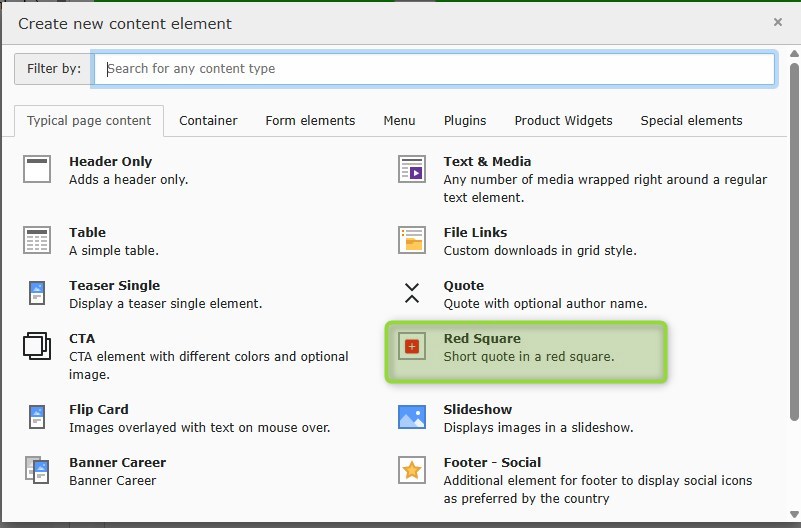This screenshot has width=801, height=528.
Task: Open the Form elements tab
Action: tap(310, 120)
